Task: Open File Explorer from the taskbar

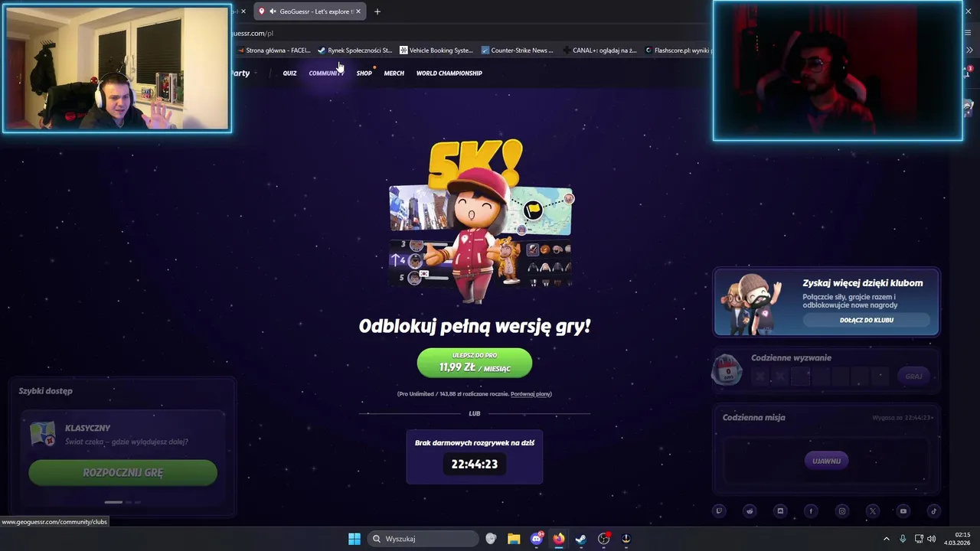Action: point(514,539)
